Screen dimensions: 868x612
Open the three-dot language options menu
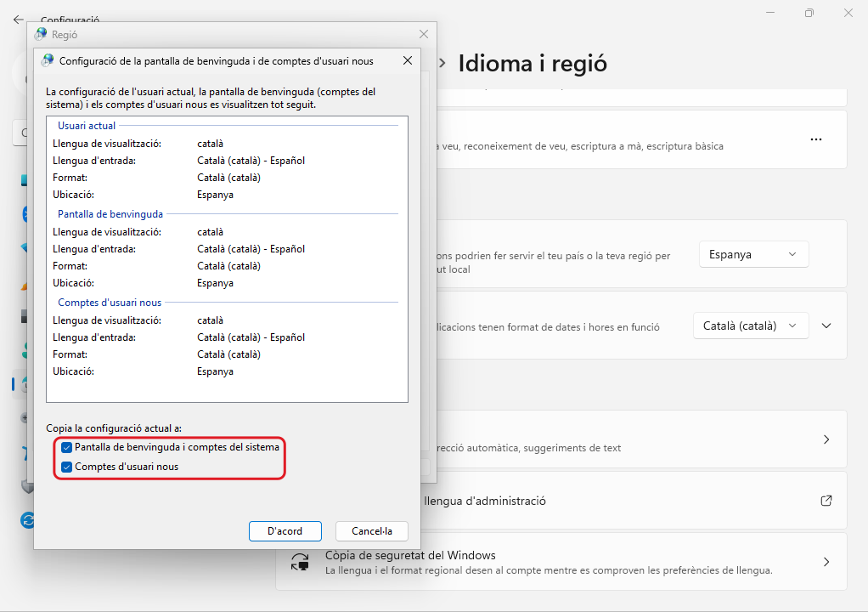click(x=816, y=139)
